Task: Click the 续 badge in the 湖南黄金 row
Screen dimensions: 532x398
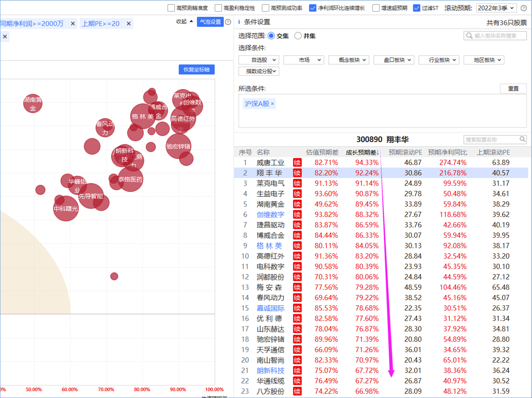Action: pos(297,204)
